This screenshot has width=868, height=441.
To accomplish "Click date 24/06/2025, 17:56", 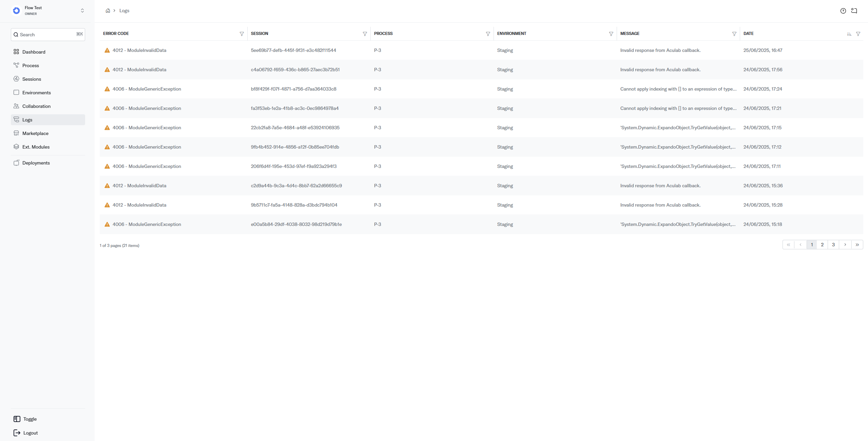I will tap(763, 70).
